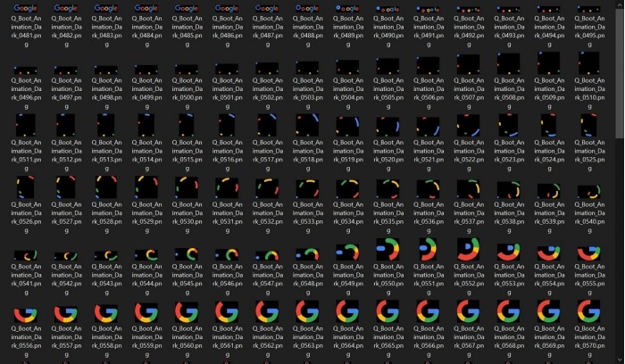Select thumbnail of Q_Boot_Animation_Dark_0508.png
Image resolution: width=625 pixels, height=364 pixels.
coord(509,63)
